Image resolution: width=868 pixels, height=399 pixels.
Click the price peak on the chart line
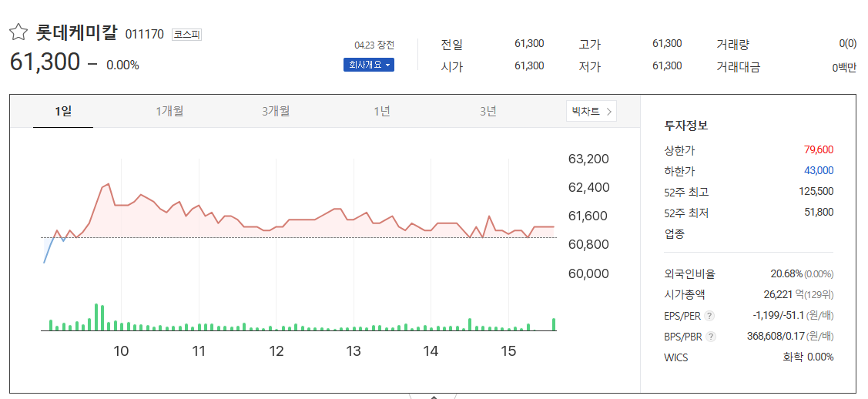tap(108, 184)
